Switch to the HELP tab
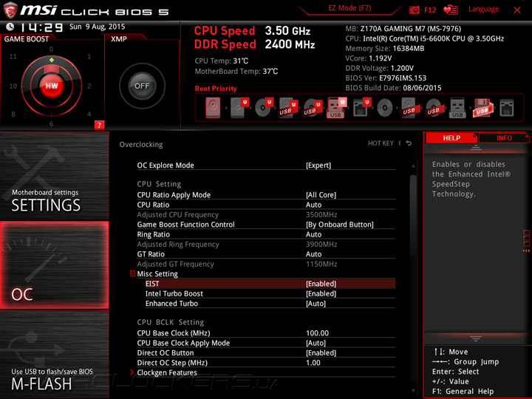Screen dimensions: 532x399 click(451, 137)
